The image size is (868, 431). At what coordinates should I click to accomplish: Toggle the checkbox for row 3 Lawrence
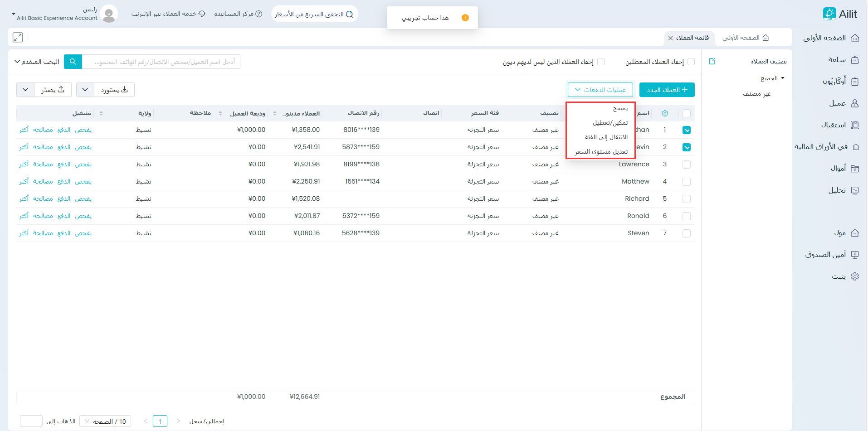[687, 165]
